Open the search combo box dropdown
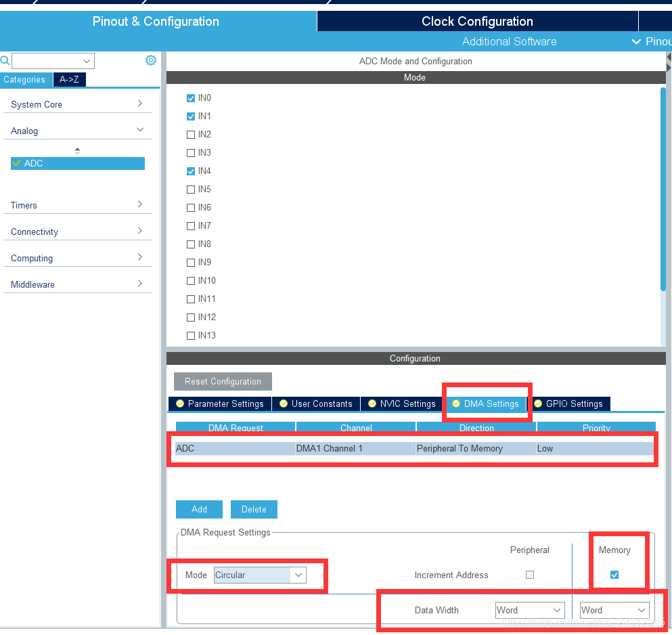The width and height of the screenshot is (672, 635). (x=86, y=61)
